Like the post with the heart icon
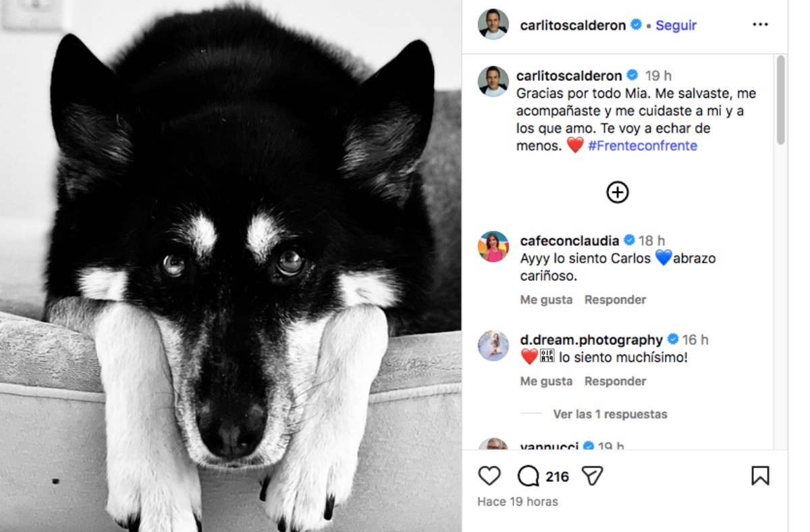 489,476
